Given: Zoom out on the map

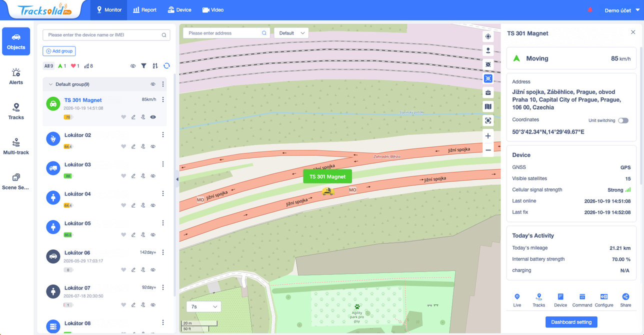Looking at the screenshot, I should 488,150.
